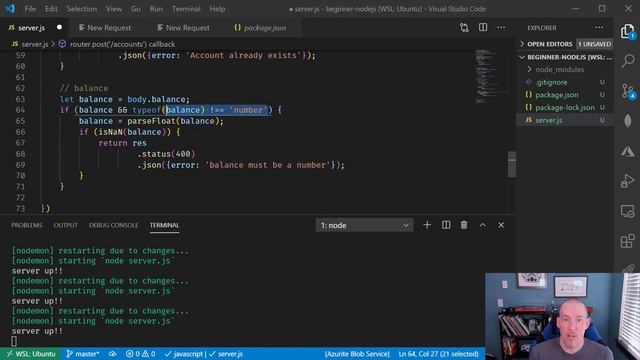Open package-lock.json in the Explorer

[565, 107]
